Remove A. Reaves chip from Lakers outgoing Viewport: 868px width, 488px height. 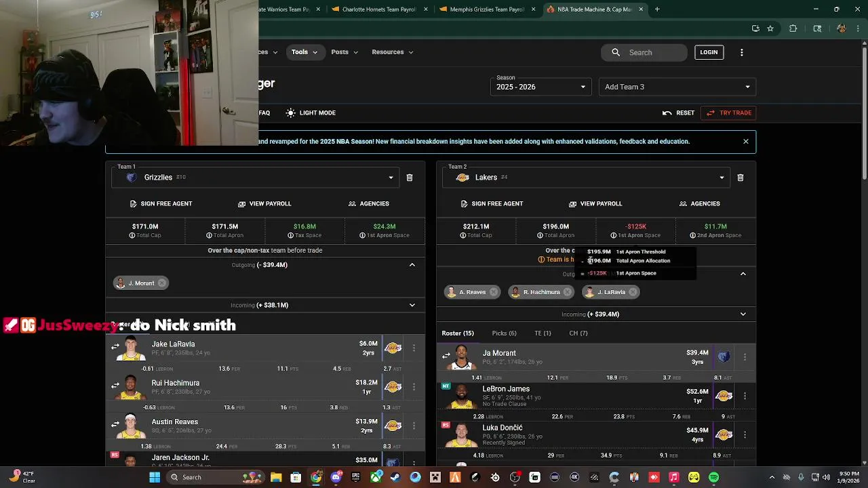point(493,292)
